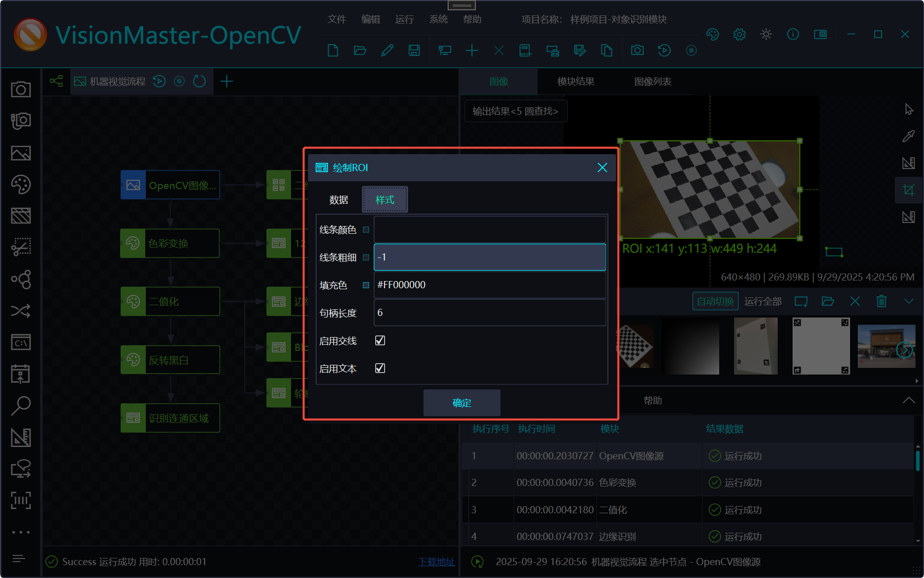
Task: Click the record circle toolbar icon
Action: tap(691, 50)
